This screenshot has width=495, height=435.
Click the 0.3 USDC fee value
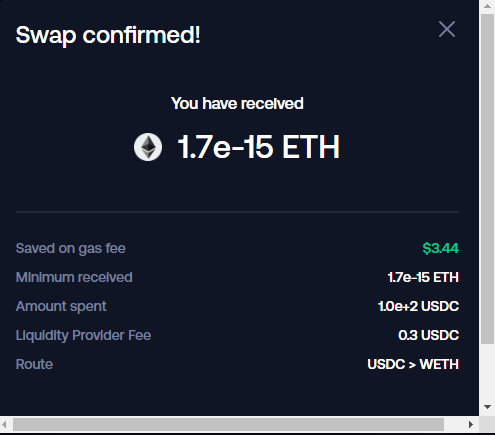pyautogui.click(x=429, y=335)
